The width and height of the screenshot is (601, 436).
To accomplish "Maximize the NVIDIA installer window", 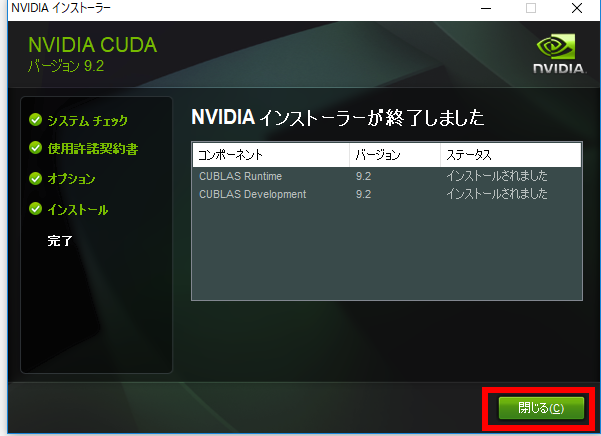I will pos(530,8).
